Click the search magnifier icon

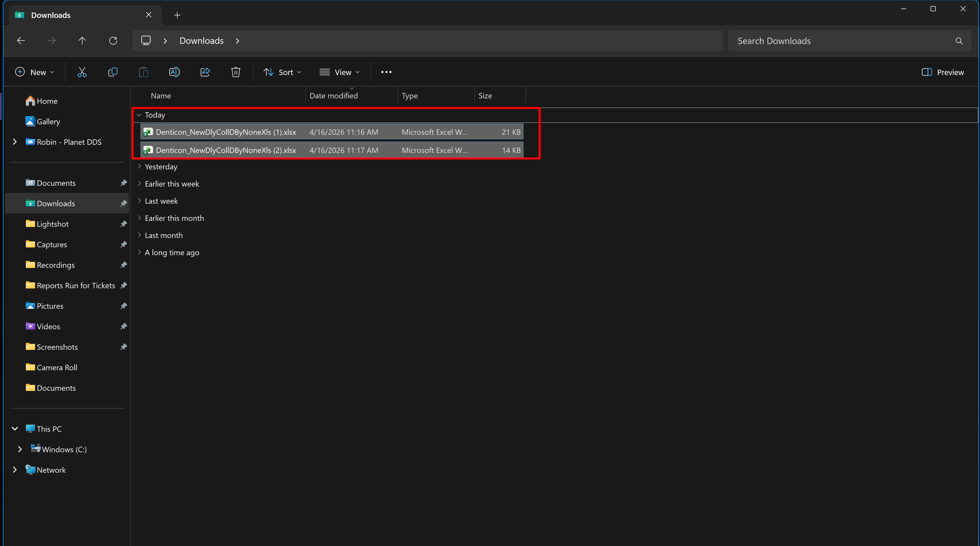[959, 41]
